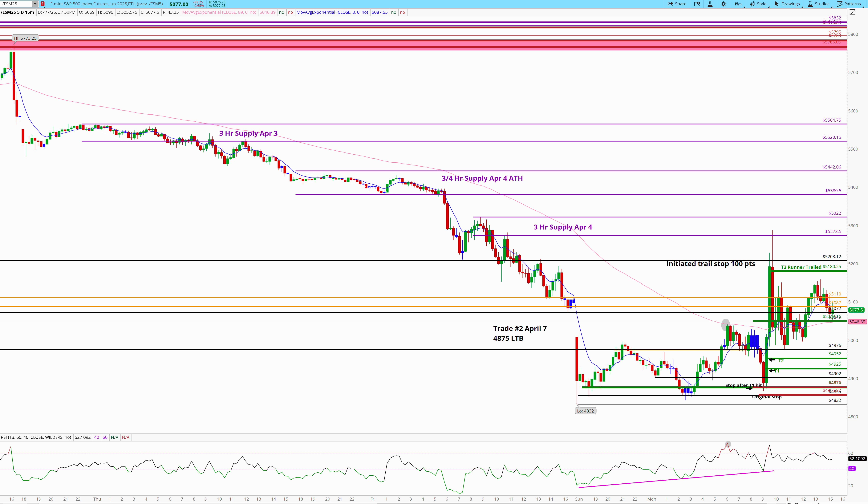Open chart settings gear icon
This screenshot has width=868, height=504.
723,4
